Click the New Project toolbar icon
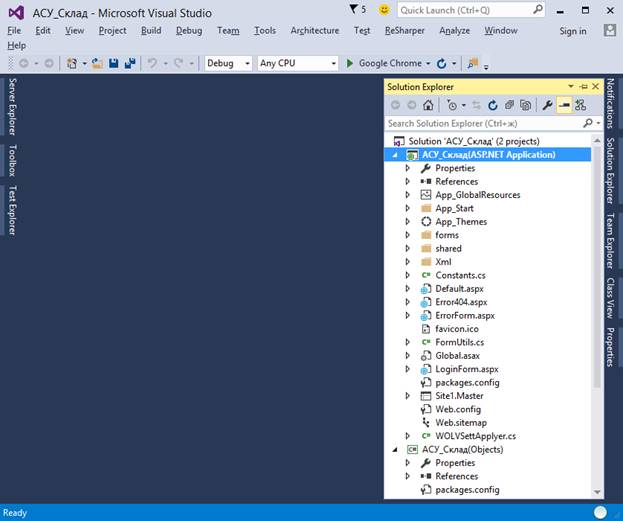The height and width of the screenshot is (521, 623). click(72, 63)
